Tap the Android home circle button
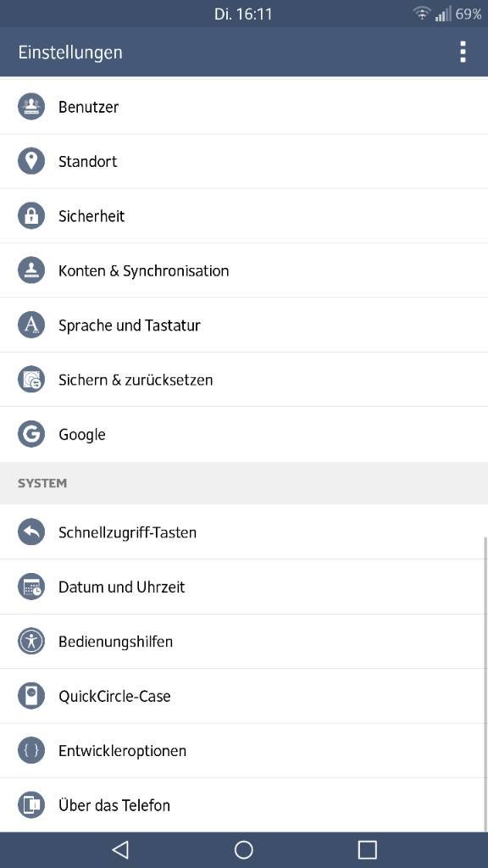Screen dimensions: 488x868 point(243,849)
